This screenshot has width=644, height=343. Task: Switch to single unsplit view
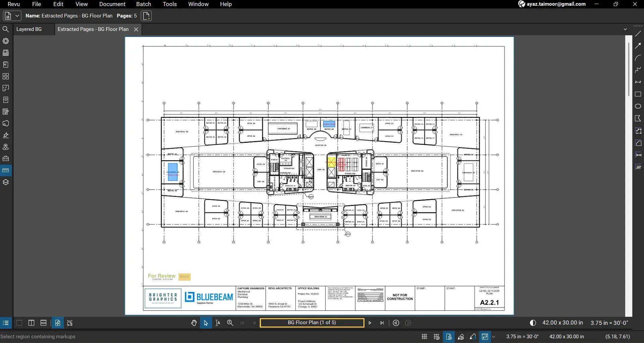click(19, 323)
